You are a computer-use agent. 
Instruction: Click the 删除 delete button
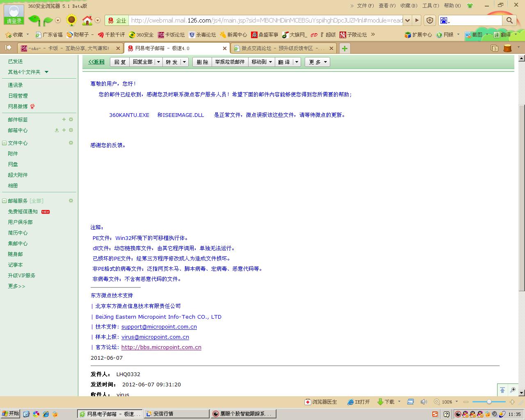(202, 62)
